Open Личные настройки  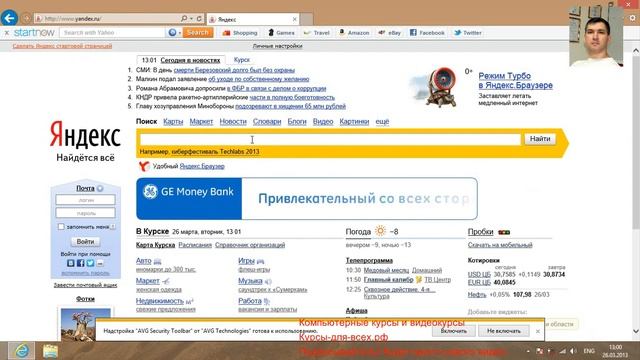(278, 46)
